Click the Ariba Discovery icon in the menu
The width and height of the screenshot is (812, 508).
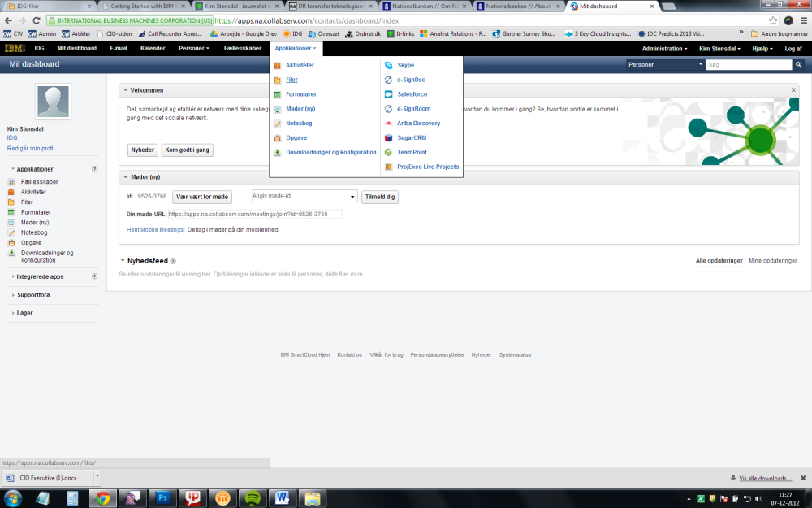(x=389, y=124)
